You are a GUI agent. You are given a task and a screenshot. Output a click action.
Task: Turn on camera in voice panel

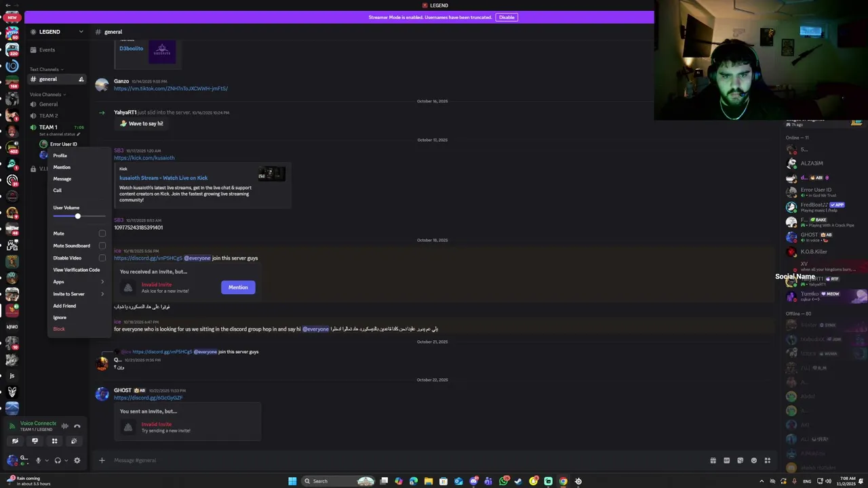tap(15, 441)
